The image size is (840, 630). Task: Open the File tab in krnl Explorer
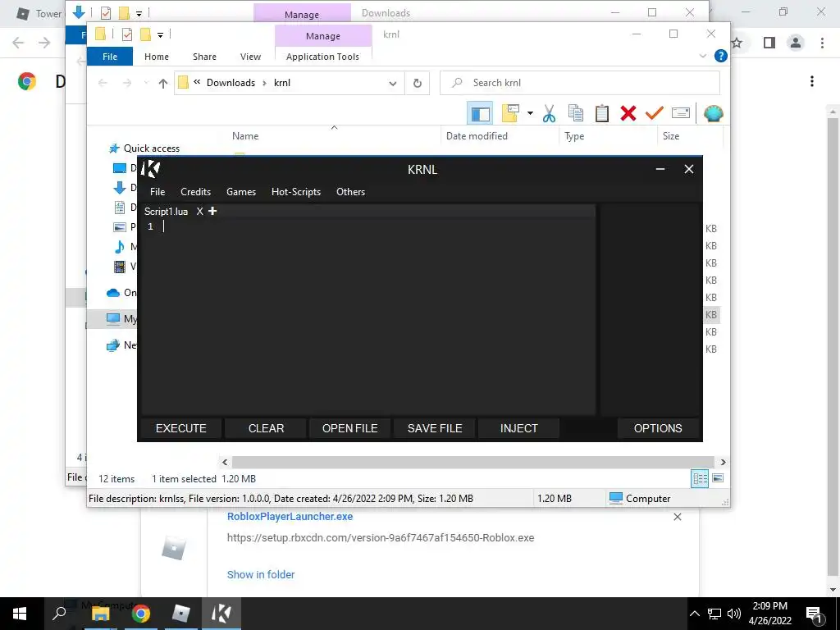(x=110, y=57)
